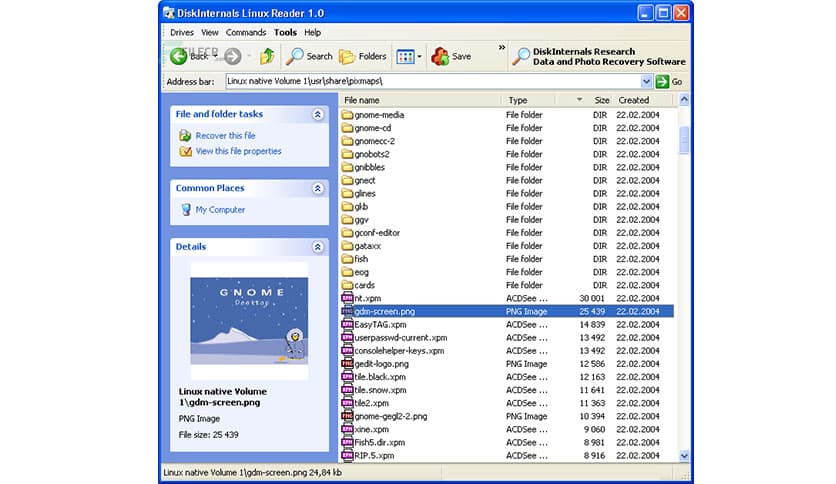Image resolution: width=836 pixels, height=484 pixels.
Task: Select the Fish5.dir.xpm file name
Action: click(380, 442)
